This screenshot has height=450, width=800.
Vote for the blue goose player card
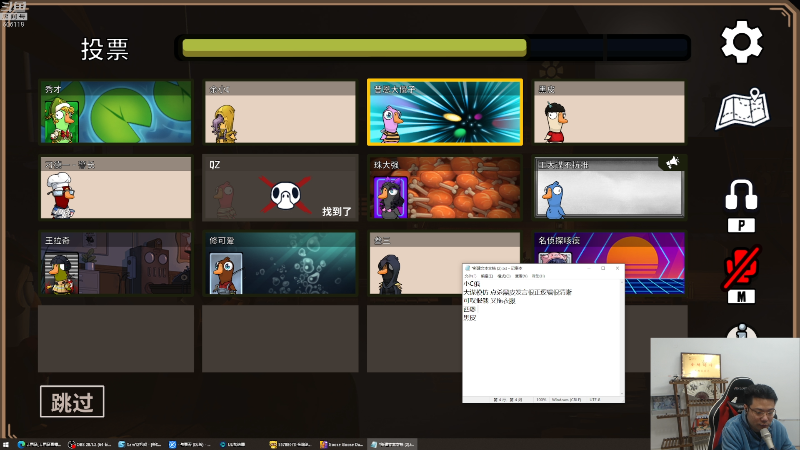pos(609,188)
